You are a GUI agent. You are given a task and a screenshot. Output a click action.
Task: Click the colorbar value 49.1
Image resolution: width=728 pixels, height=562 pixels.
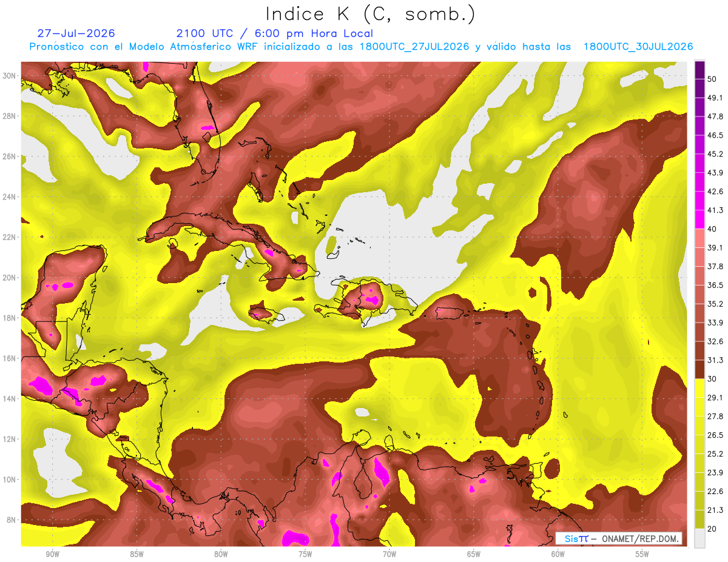(715, 98)
